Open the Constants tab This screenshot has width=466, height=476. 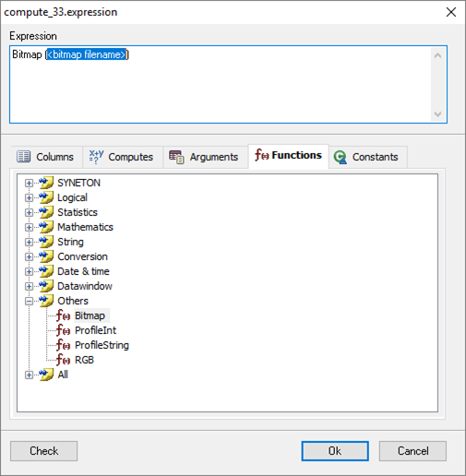[x=368, y=157]
